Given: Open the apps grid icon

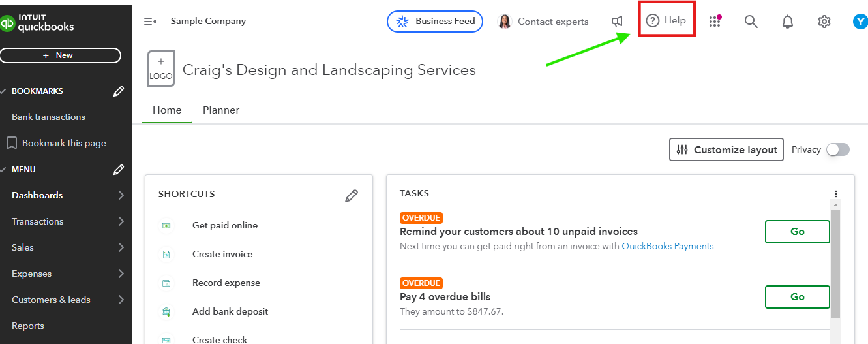Looking at the screenshot, I should (715, 22).
